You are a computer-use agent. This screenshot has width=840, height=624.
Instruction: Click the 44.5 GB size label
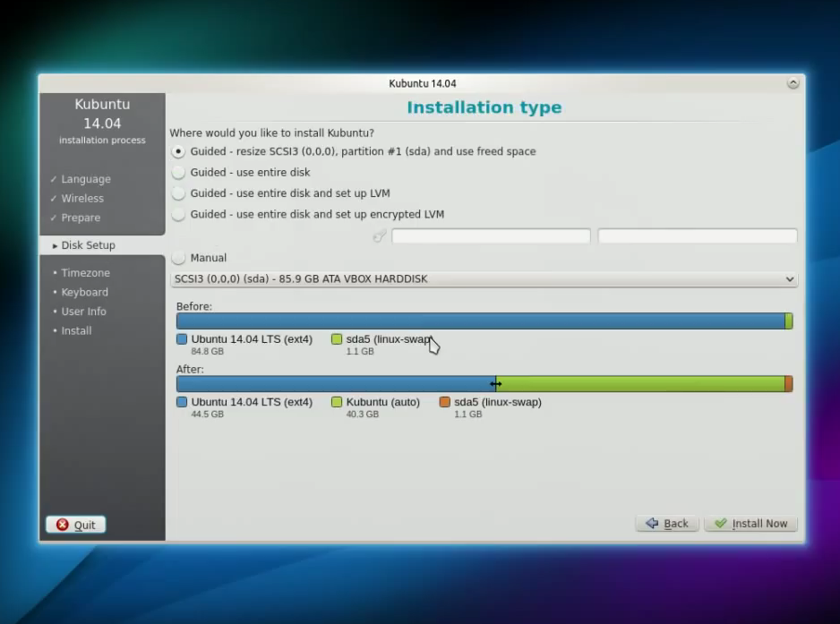pos(208,414)
